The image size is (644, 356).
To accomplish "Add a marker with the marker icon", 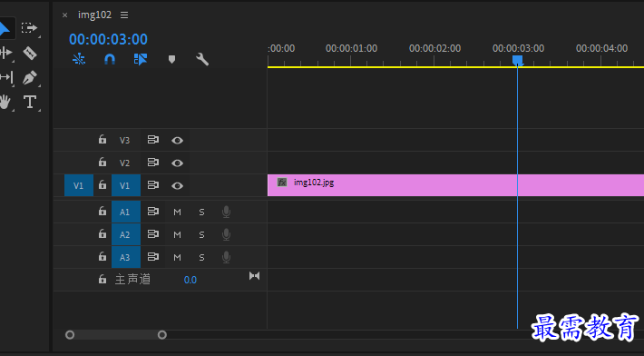I will pos(171,60).
